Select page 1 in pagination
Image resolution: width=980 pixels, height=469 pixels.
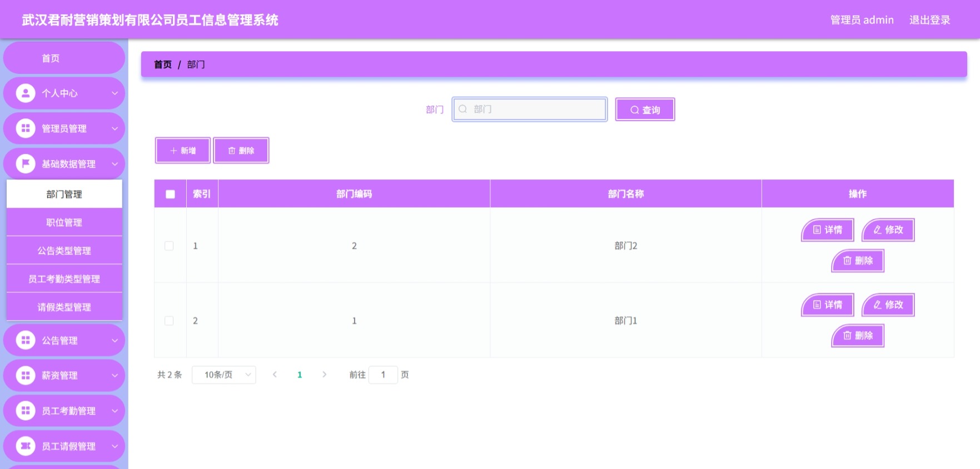300,375
